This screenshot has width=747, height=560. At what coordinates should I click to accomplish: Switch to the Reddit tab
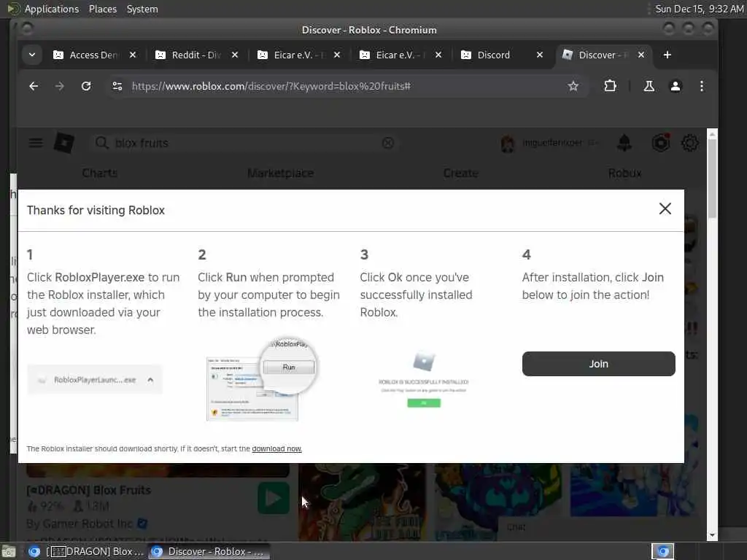[x=196, y=55]
